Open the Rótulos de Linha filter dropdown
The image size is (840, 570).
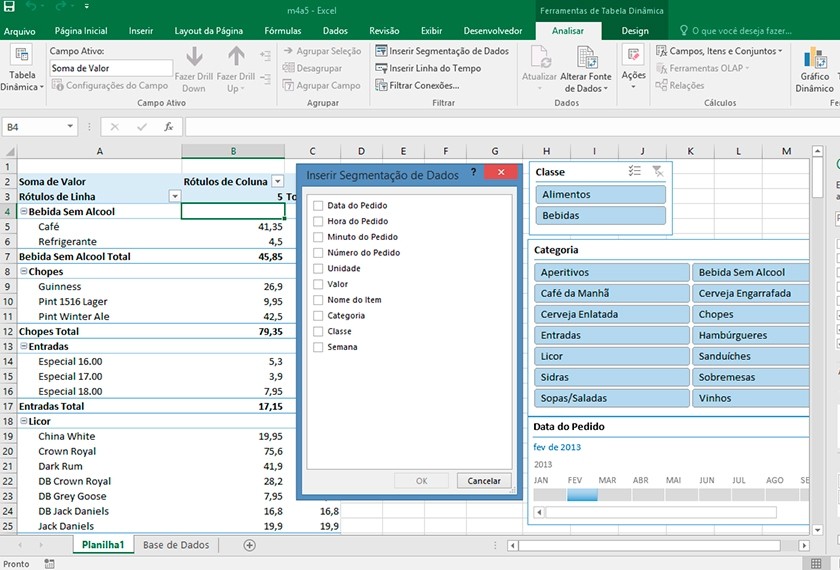[174, 197]
